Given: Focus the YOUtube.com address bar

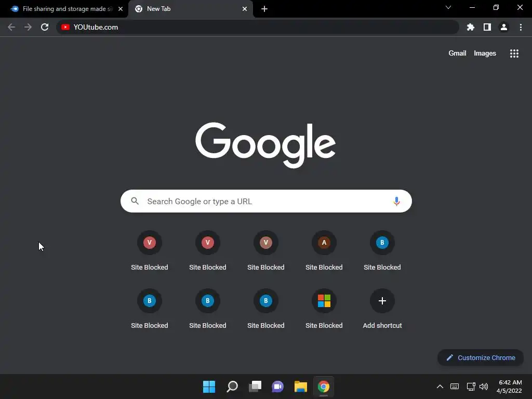Looking at the screenshot, I should point(258,27).
